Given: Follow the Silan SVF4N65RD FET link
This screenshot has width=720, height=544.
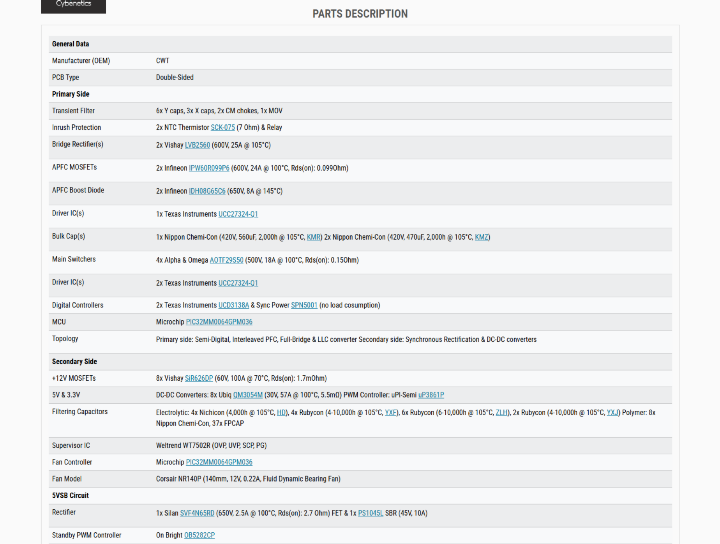Looking at the screenshot, I should [197, 513].
